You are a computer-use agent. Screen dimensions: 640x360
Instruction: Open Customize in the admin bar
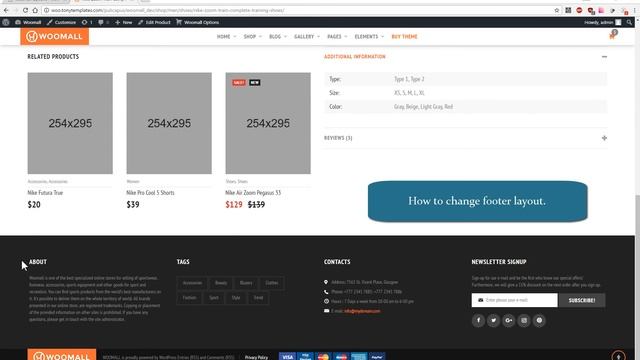pos(61,22)
